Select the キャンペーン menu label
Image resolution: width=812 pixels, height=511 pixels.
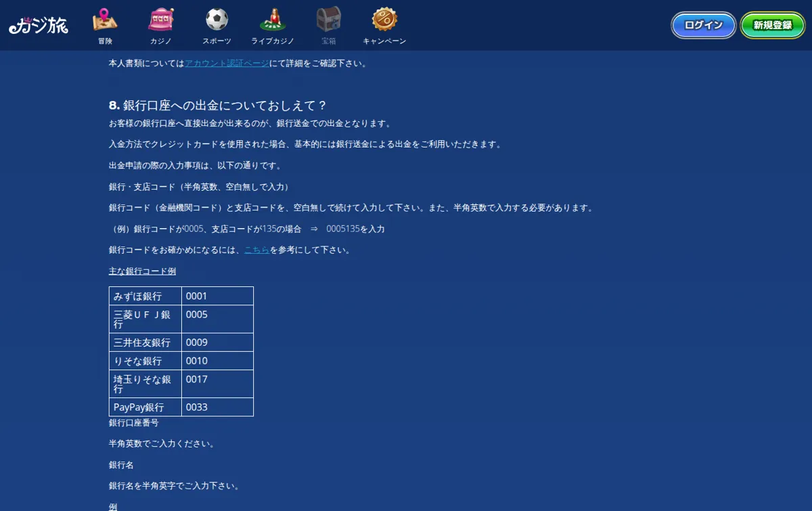(384, 41)
